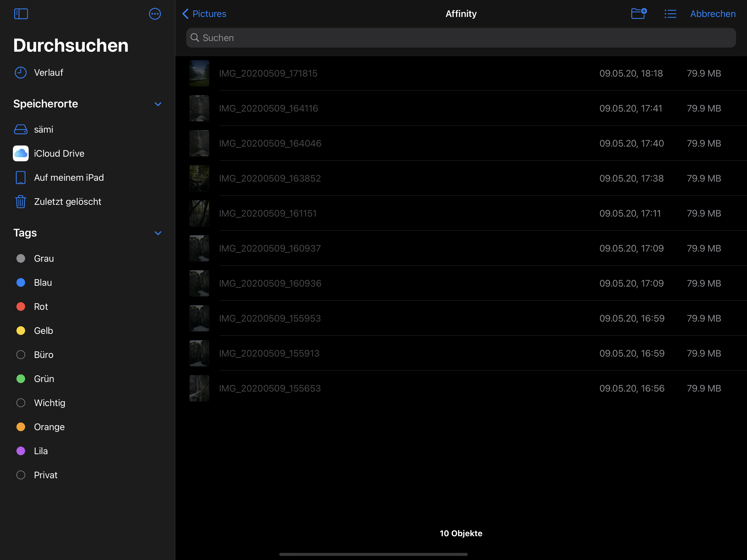Select file IMG_20200509_164116
The height and width of the screenshot is (560, 747).
[x=461, y=109]
